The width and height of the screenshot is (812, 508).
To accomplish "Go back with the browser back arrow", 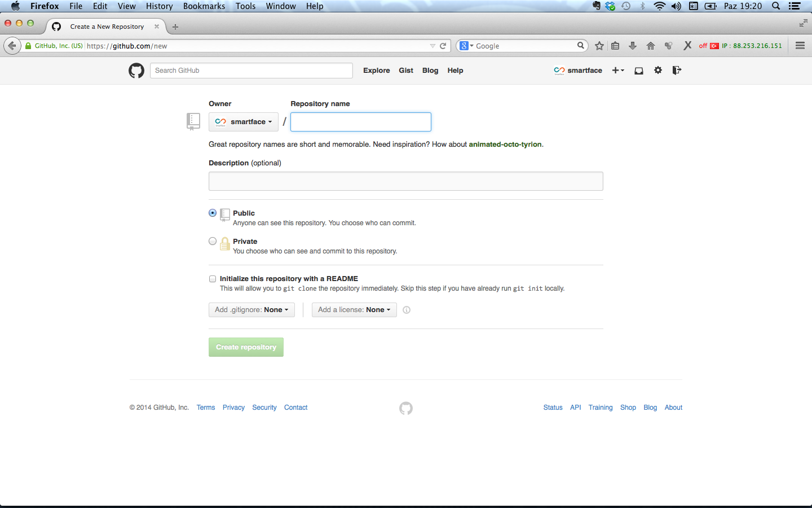I will pos(12,46).
